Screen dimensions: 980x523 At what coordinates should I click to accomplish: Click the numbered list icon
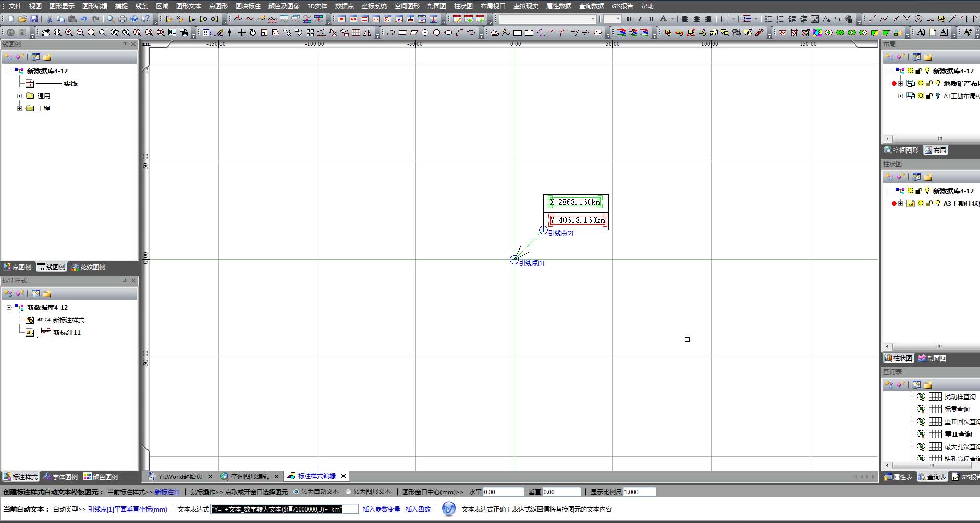pos(780,19)
